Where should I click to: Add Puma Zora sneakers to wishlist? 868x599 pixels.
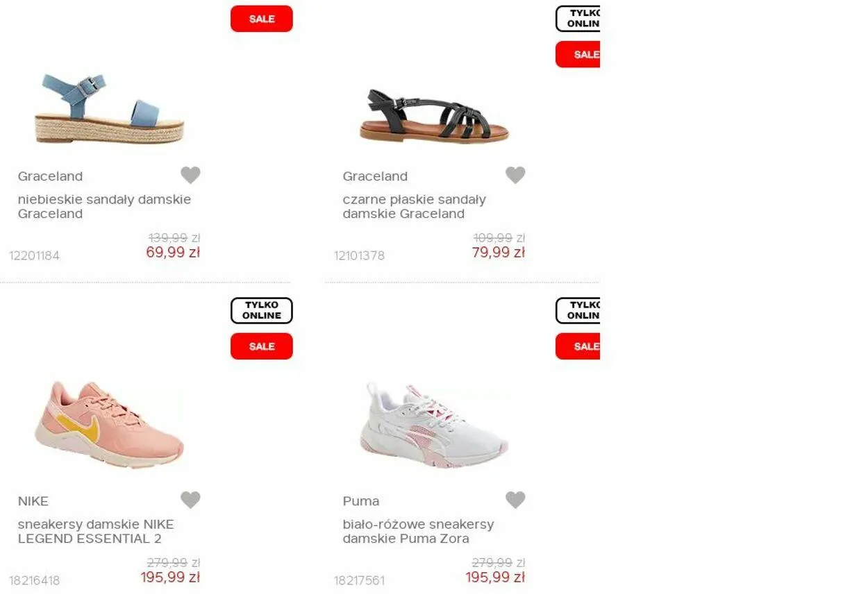[x=515, y=500]
